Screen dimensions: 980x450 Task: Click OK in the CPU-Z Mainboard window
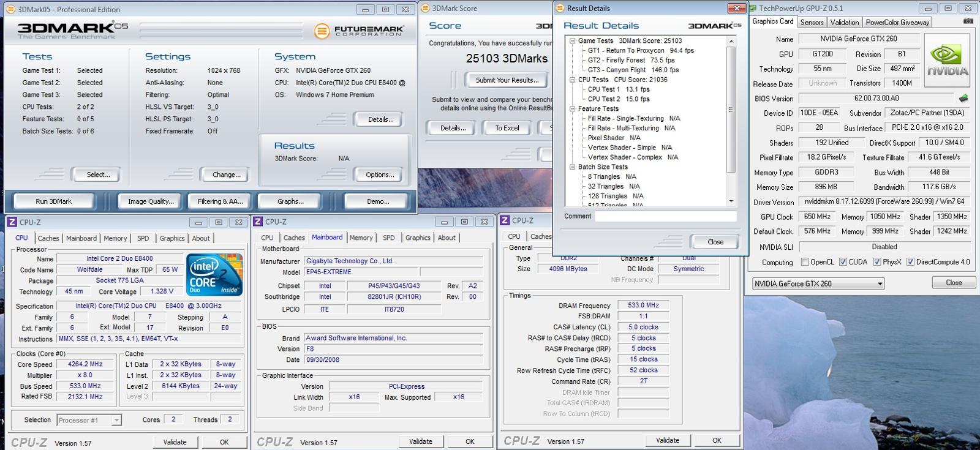(470, 441)
